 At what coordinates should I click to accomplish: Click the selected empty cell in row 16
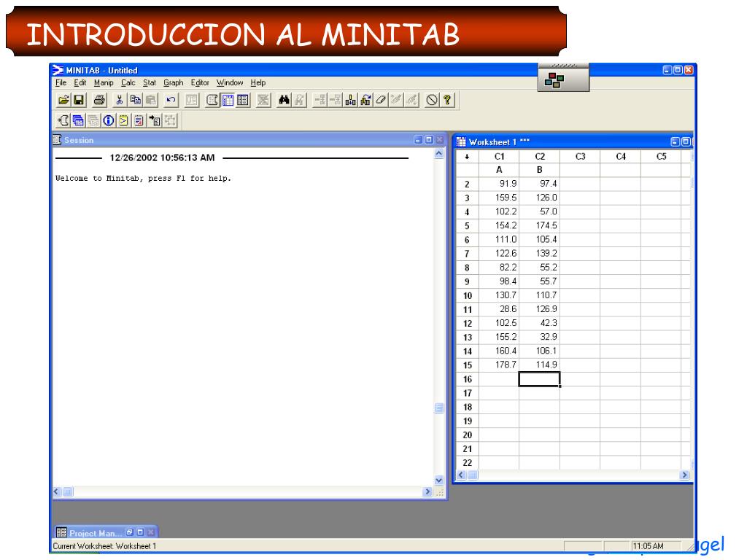[x=539, y=379]
